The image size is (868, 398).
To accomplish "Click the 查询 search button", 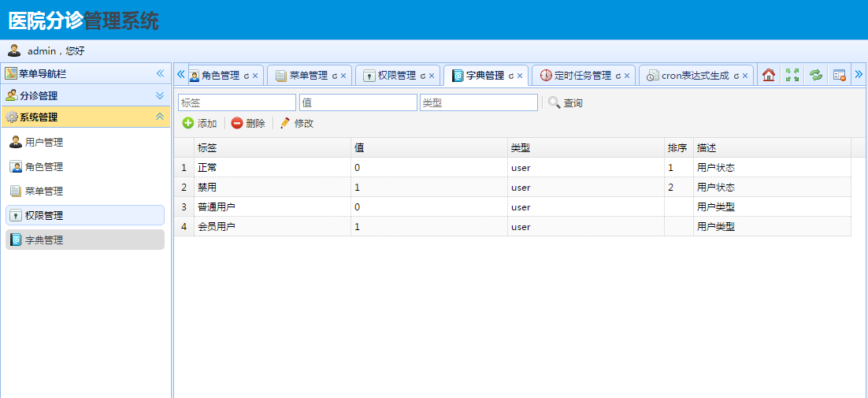I will [566, 103].
